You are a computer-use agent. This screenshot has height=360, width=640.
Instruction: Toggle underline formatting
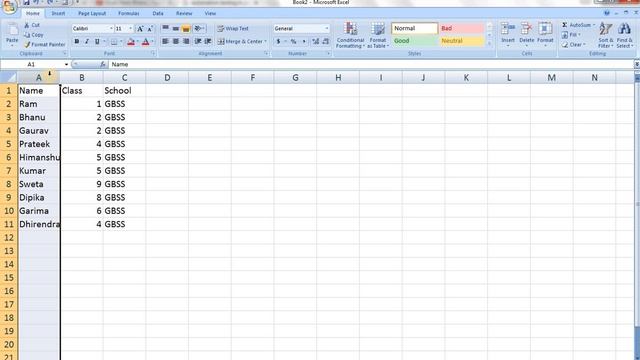[x=97, y=42]
